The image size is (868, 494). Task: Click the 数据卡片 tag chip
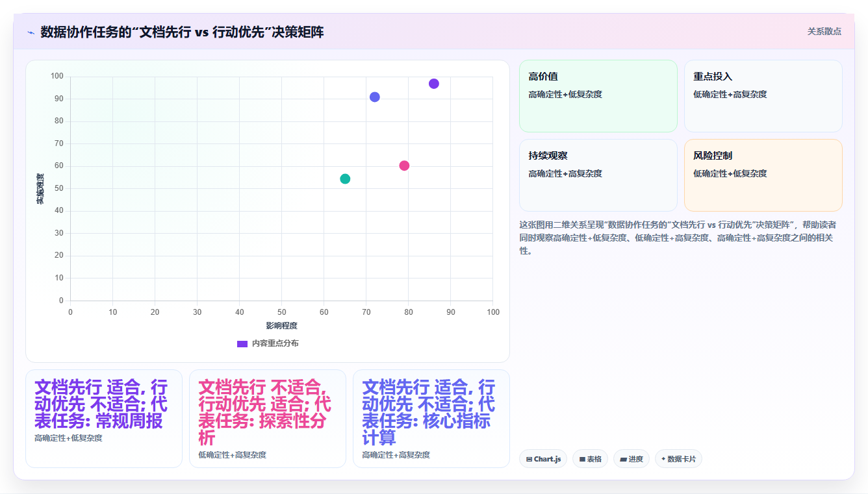coord(678,459)
